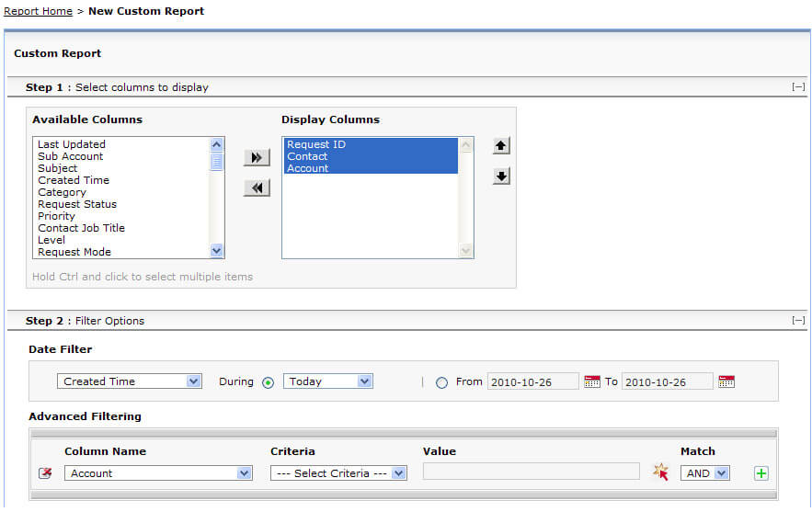Select Subject in Available Columns
Viewport: 812px width, 512px height.
tap(58, 168)
